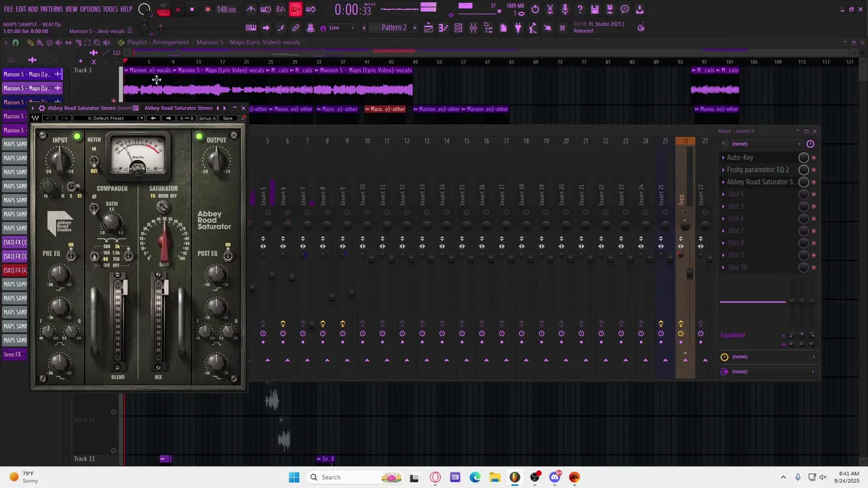Image resolution: width=868 pixels, height=488 pixels.
Task: Open the Default Preset dropdown in Abbey Road
Action: 110,118
